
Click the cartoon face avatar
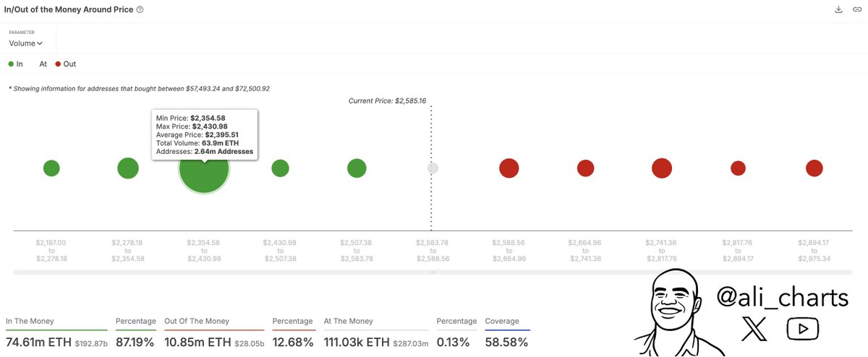coord(671,312)
